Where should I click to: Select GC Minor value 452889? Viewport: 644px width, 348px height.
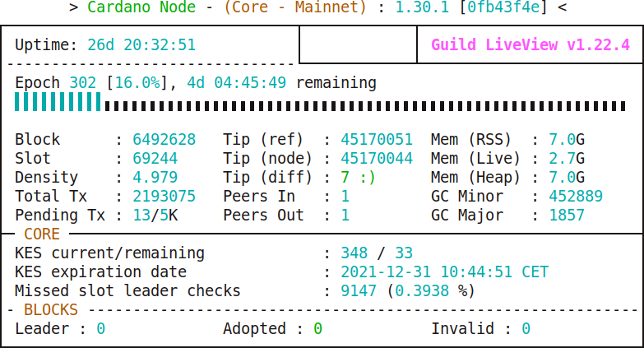click(576, 197)
